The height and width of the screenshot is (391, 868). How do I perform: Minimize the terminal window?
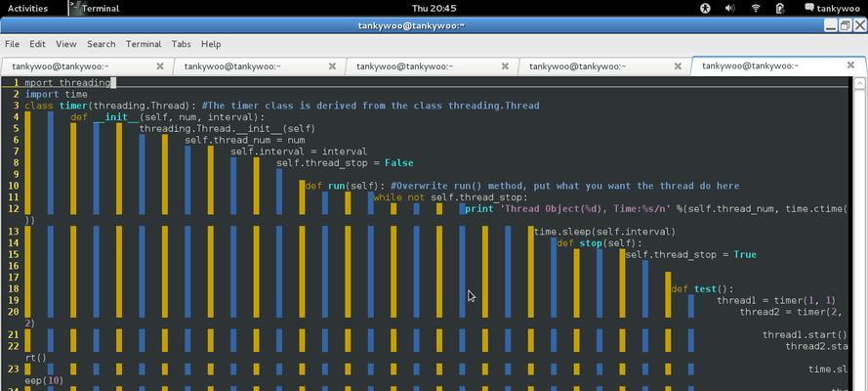pos(830,25)
